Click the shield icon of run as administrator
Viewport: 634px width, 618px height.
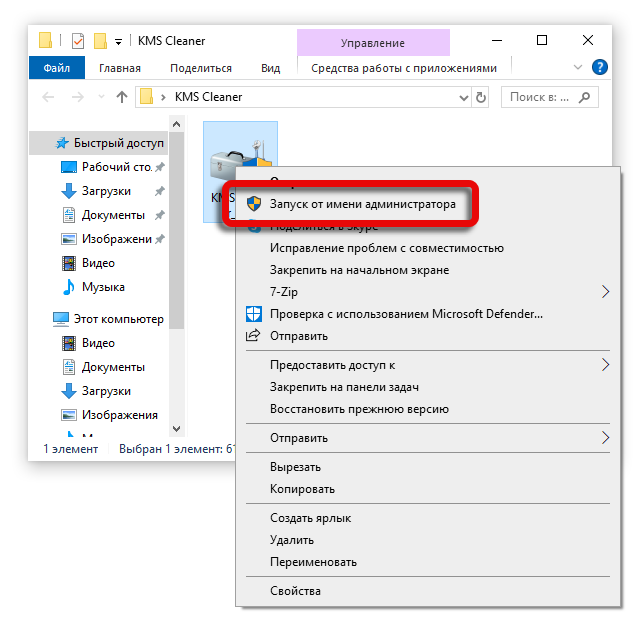pos(254,204)
